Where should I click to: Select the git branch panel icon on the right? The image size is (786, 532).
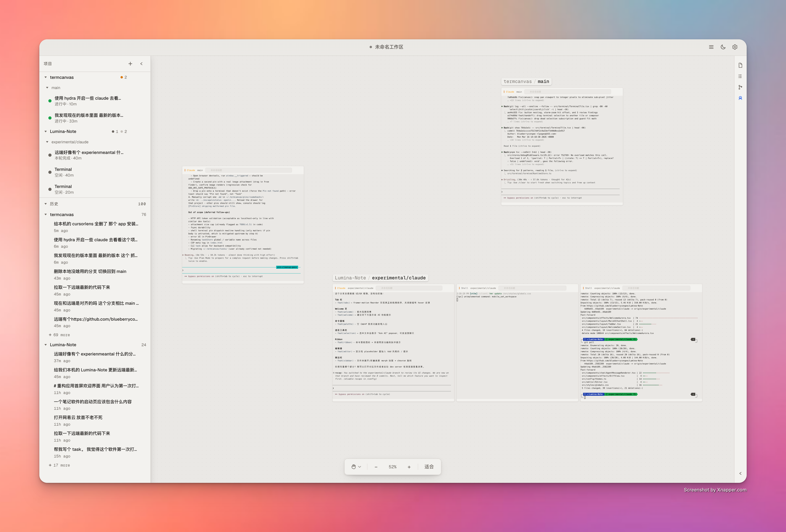(740, 87)
